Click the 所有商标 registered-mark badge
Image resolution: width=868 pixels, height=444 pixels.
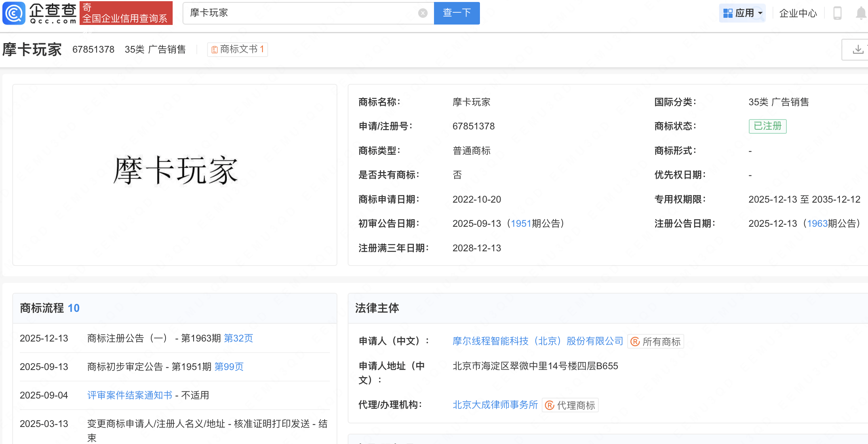pos(656,342)
